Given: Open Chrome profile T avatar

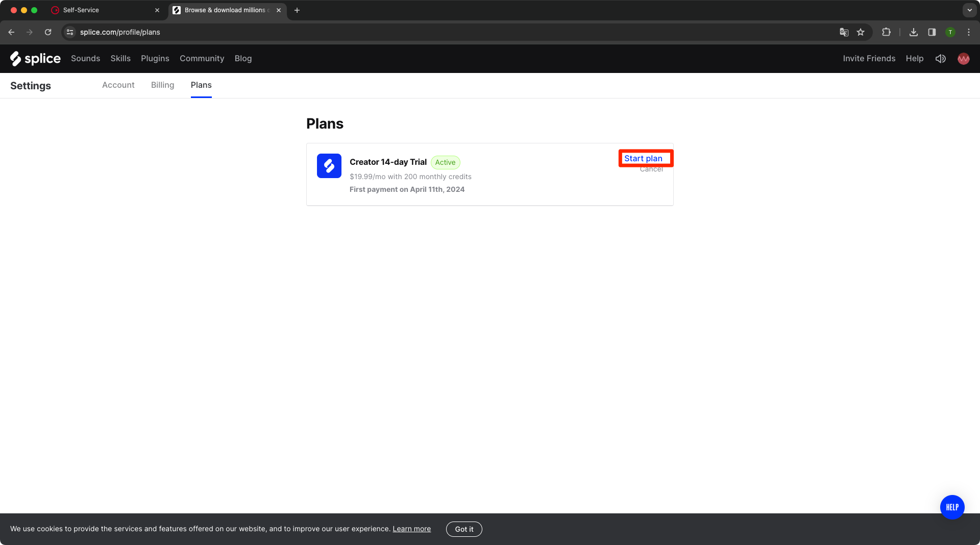Looking at the screenshot, I should 950,32.
